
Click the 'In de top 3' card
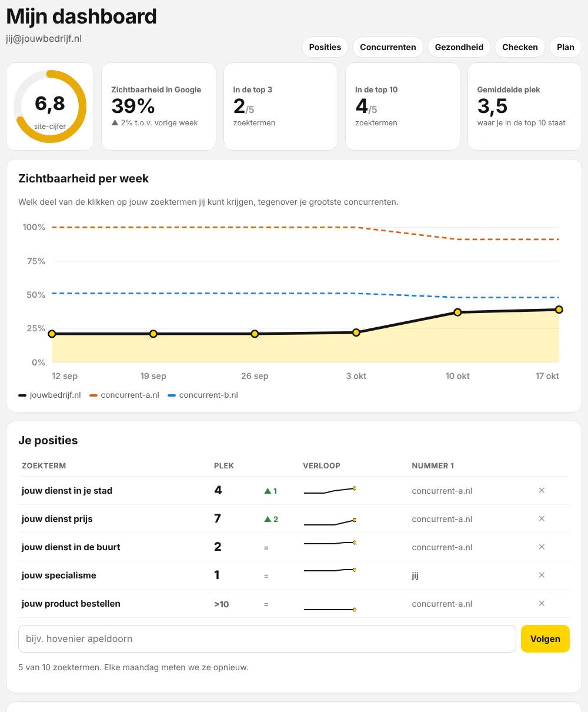click(x=280, y=107)
